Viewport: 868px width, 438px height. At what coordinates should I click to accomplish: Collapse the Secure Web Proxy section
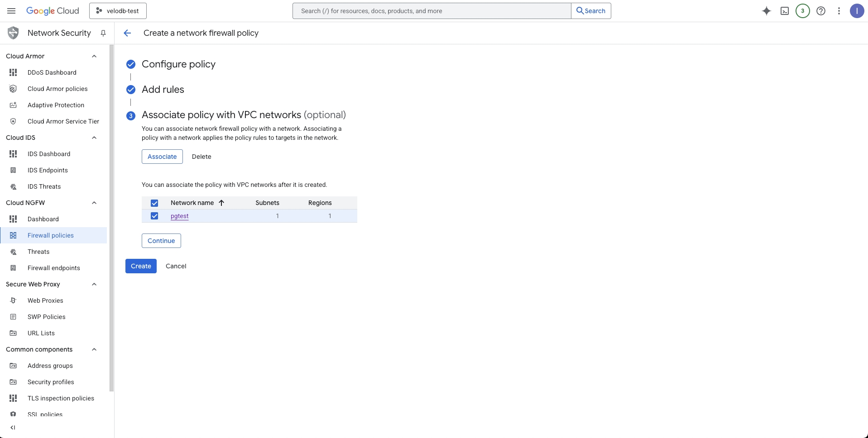tap(94, 284)
